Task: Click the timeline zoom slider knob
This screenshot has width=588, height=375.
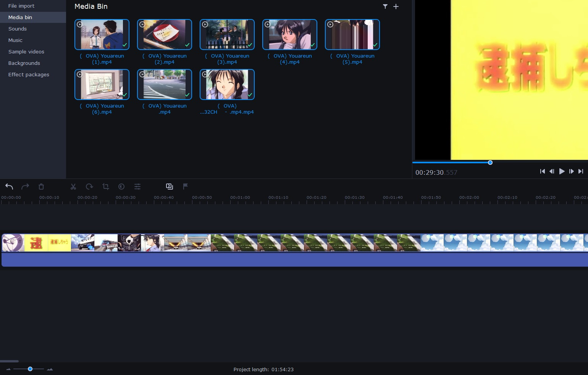Action: point(30,369)
